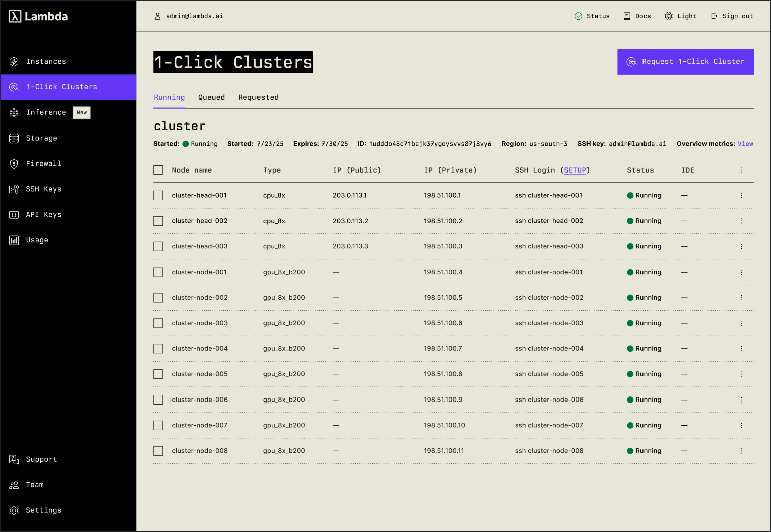Open the Firewall settings icon

(14, 163)
